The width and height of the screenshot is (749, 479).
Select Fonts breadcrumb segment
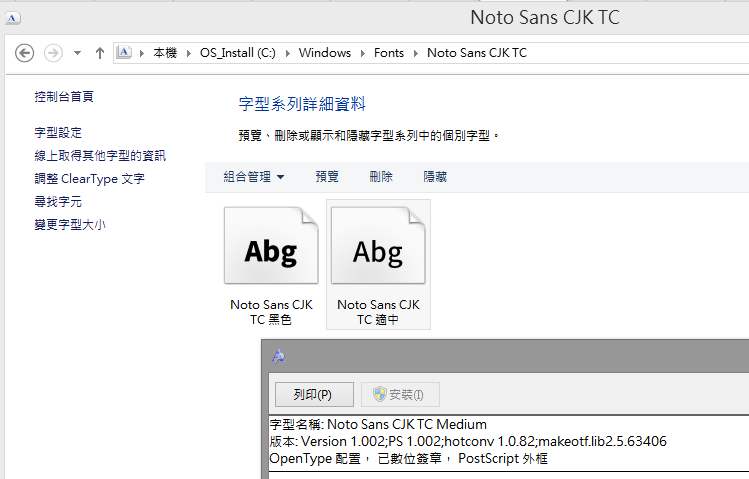point(389,53)
